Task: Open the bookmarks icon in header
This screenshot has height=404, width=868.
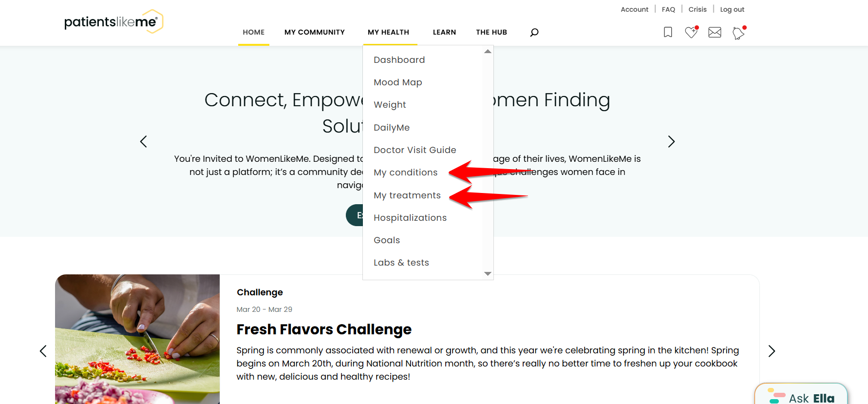Action: (x=668, y=32)
